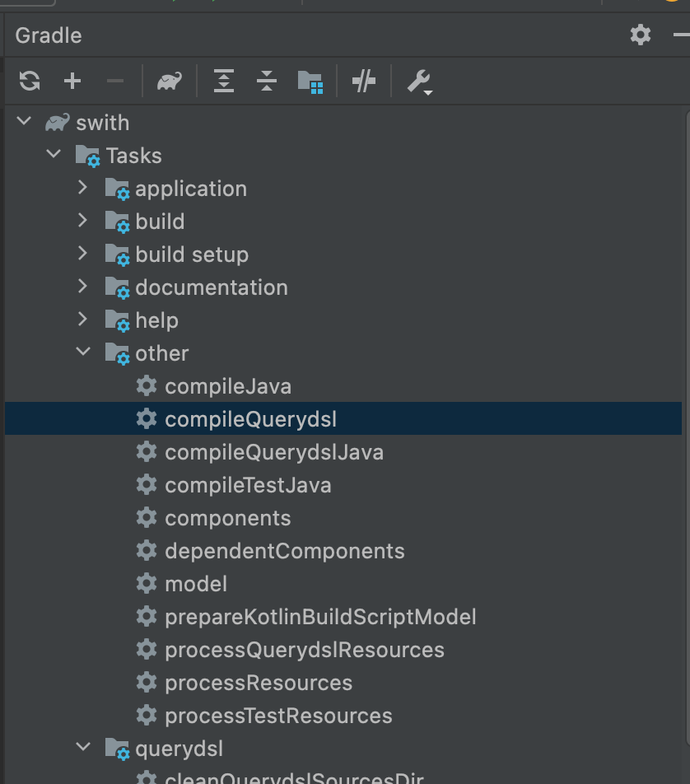Image resolution: width=690 pixels, height=784 pixels.
Task: Click the help folder icon
Action: [118, 321]
